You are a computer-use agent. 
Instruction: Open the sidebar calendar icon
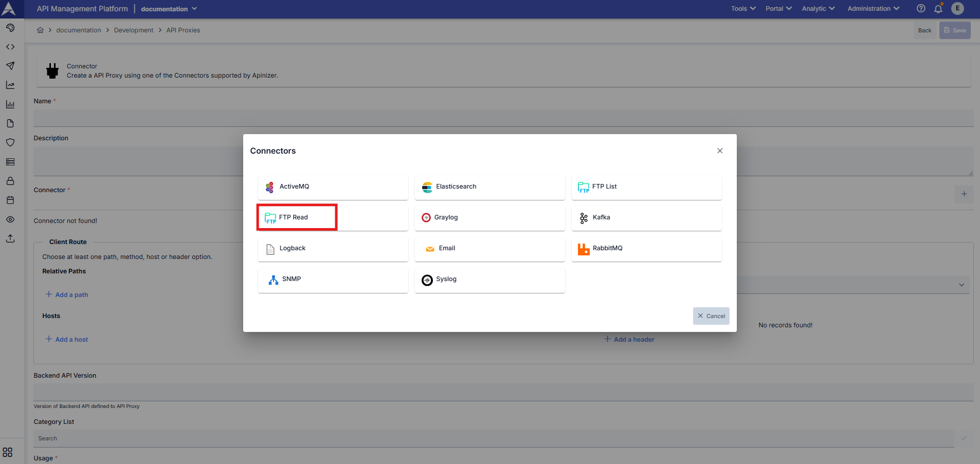pyautogui.click(x=10, y=200)
